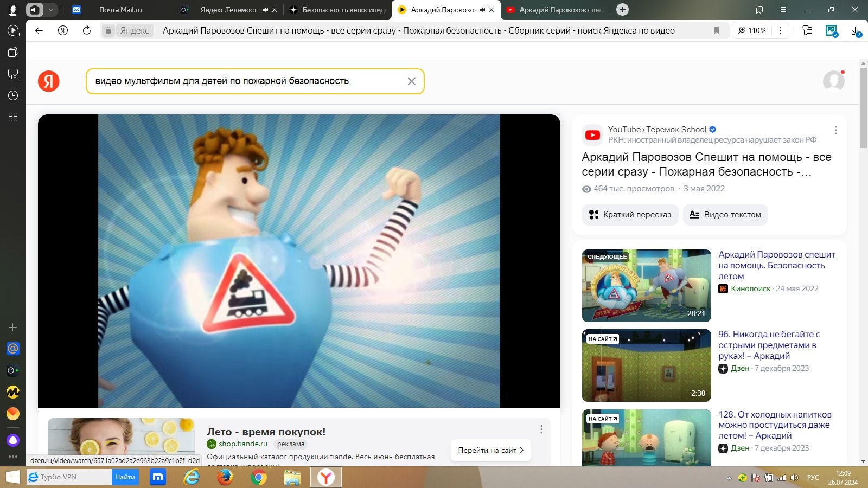This screenshot has height=488, width=868.
Task: Open the От холодных напитков video link
Action: click(775, 425)
